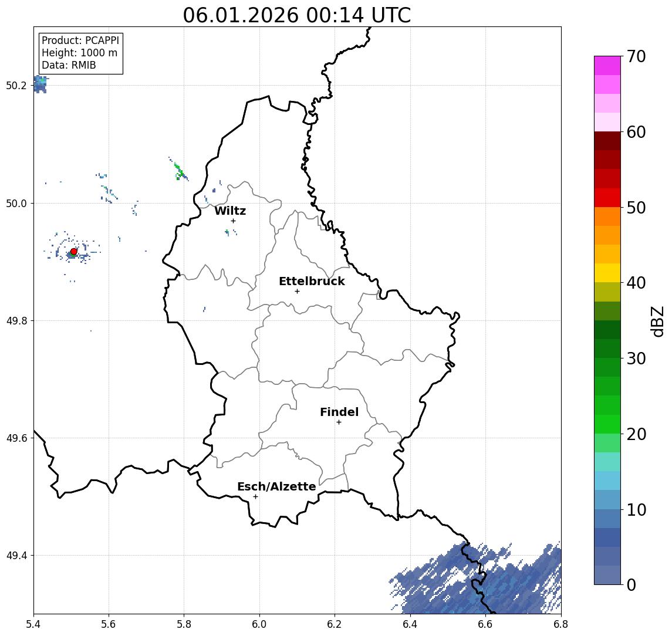Click the plus marker below Ettelbruck
The height and width of the screenshot is (636, 672).
tap(297, 292)
